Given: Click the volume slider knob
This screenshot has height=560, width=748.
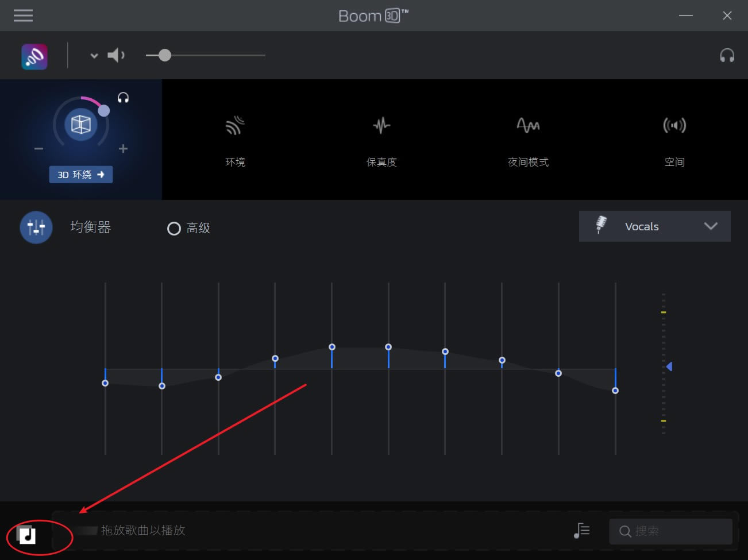Looking at the screenshot, I should pos(165,55).
